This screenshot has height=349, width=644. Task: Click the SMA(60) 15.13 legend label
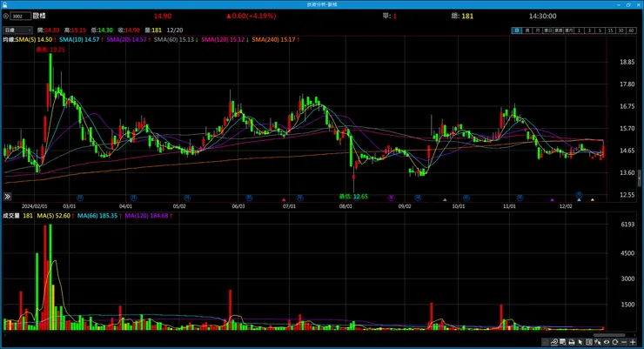(x=176, y=39)
